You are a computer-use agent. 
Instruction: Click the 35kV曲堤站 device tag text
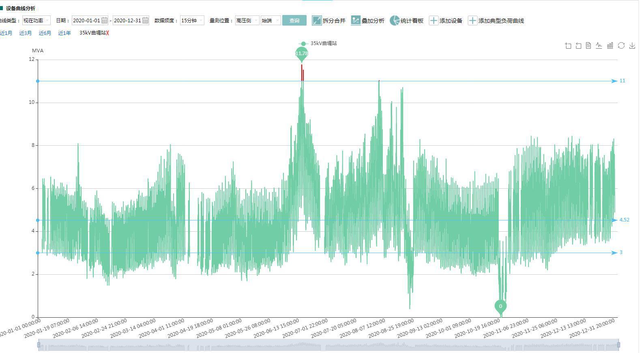92,33
